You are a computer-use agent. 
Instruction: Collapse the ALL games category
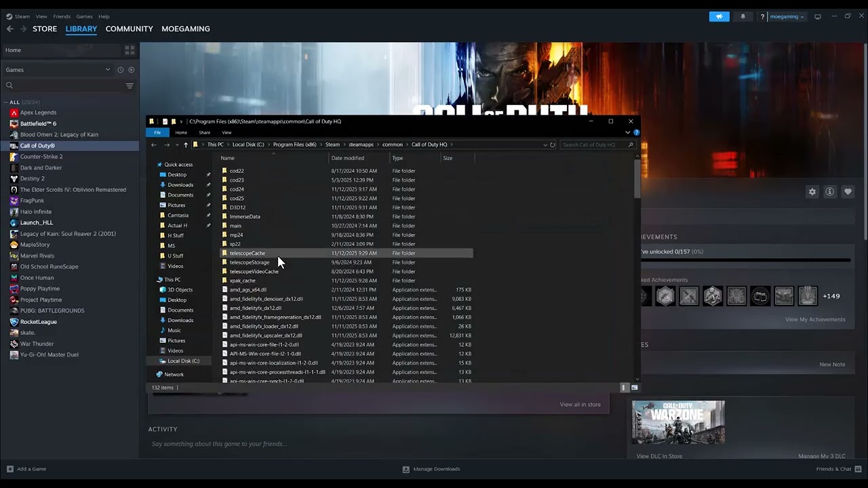point(6,102)
